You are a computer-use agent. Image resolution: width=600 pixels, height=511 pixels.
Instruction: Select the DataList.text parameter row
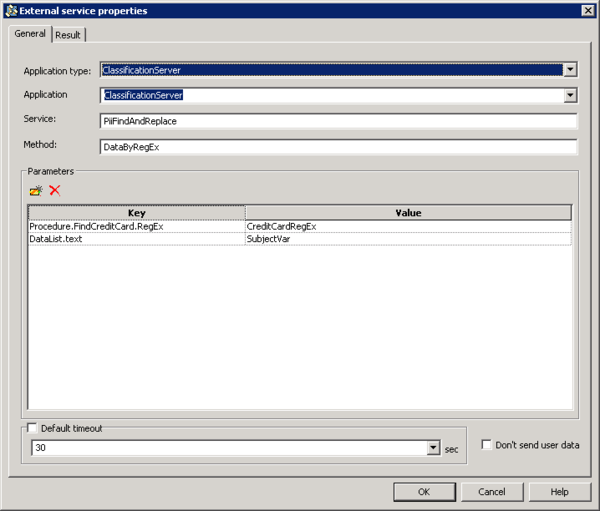[x=300, y=239]
